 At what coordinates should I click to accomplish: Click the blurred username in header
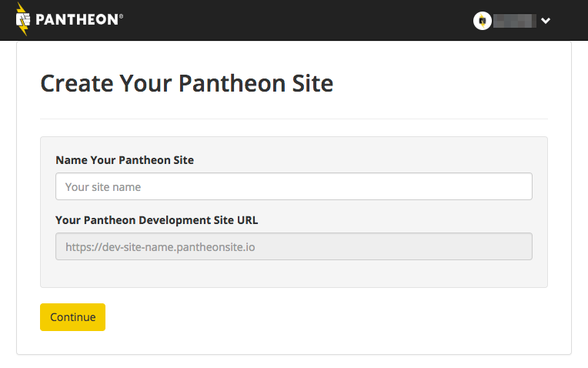point(514,21)
